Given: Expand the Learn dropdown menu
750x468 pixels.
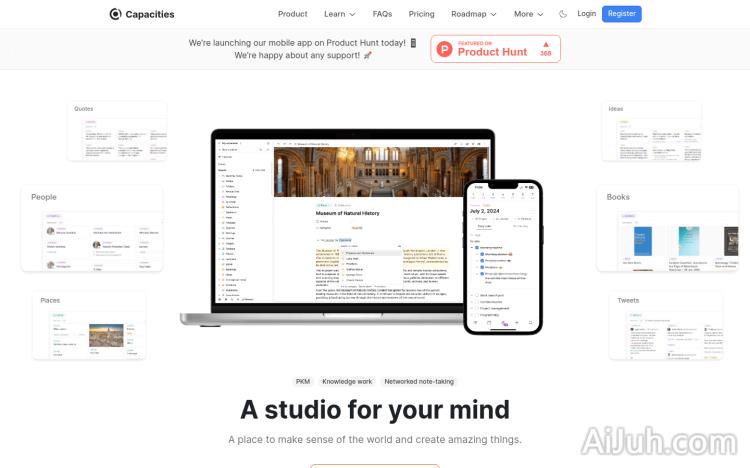Looking at the screenshot, I should pyautogui.click(x=340, y=14).
